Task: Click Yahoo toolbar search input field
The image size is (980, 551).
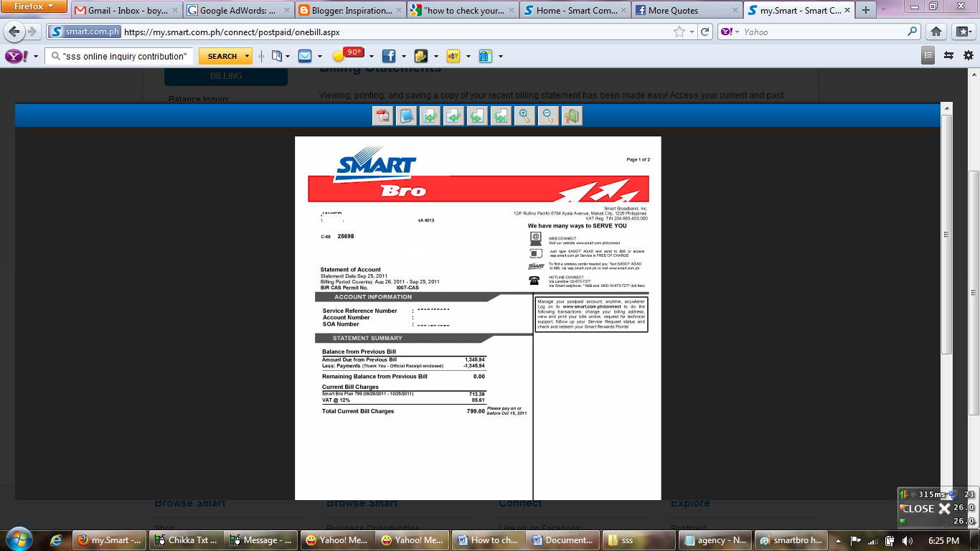Action: pyautogui.click(x=120, y=56)
